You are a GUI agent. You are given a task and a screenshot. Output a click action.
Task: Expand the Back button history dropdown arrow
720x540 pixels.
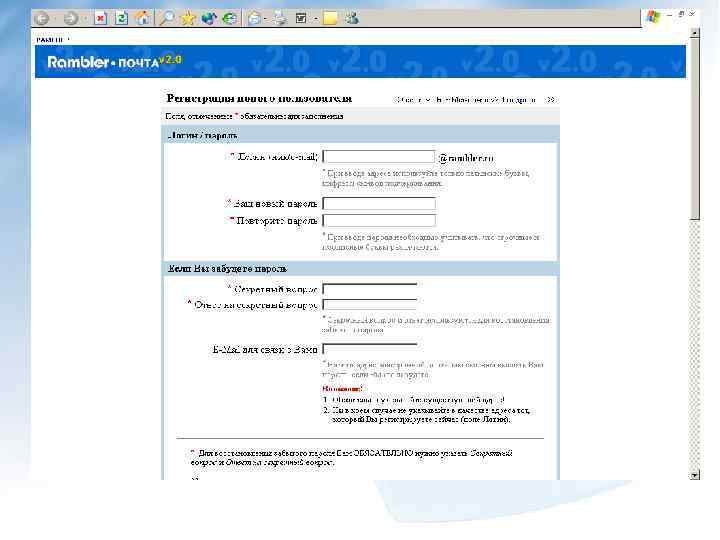[x=55, y=19]
